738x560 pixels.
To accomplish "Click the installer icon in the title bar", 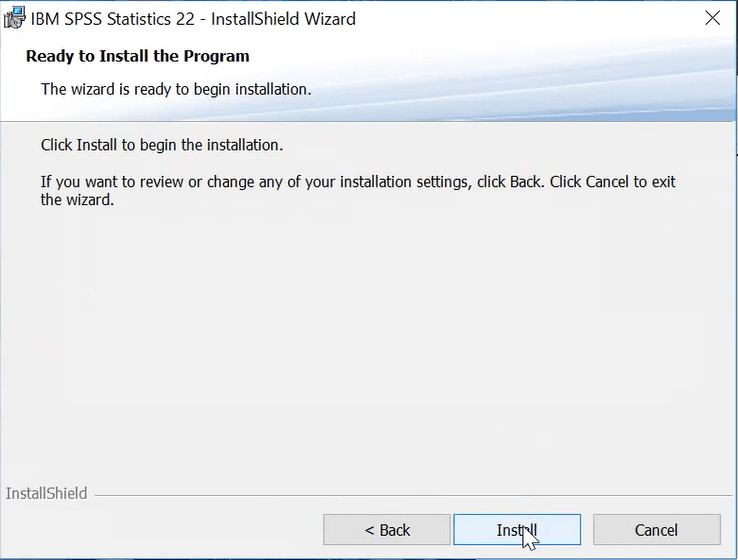I will tap(16, 18).
